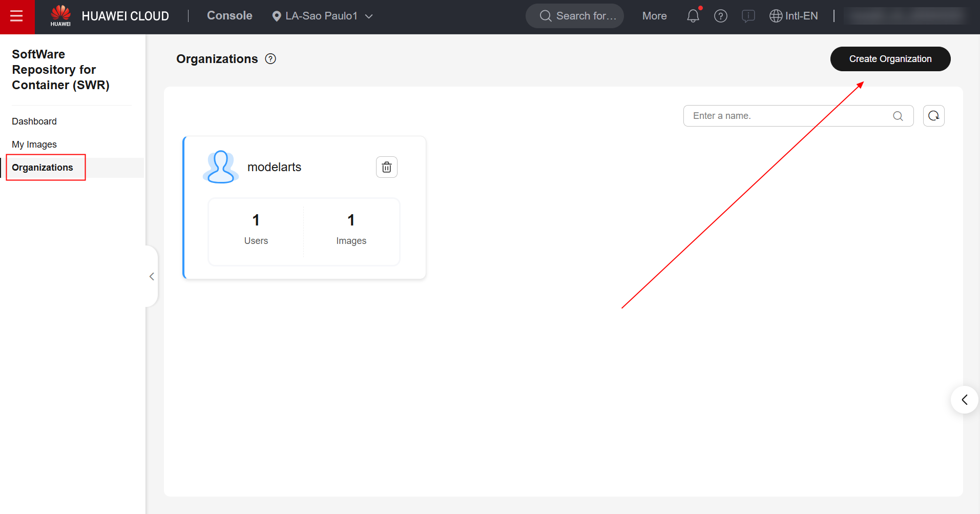Screen dimensions: 980x514
Task: Open the notifications bell
Action: (x=693, y=16)
